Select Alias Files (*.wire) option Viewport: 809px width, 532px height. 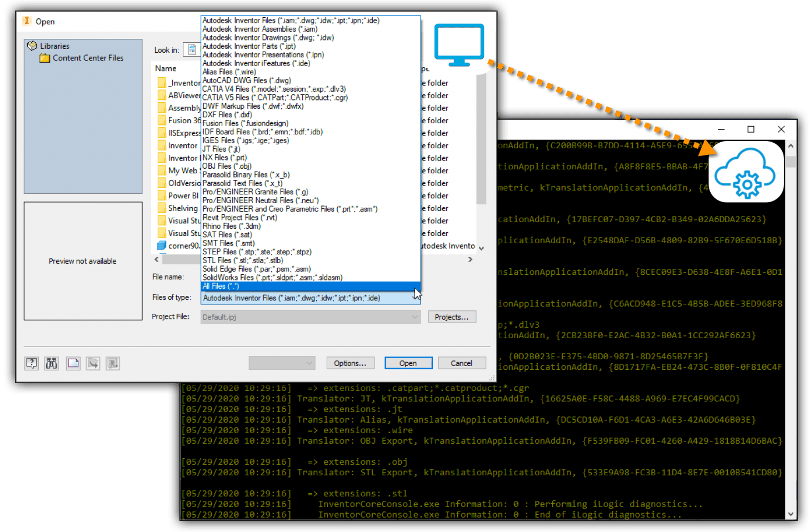(x=229, y=72)
